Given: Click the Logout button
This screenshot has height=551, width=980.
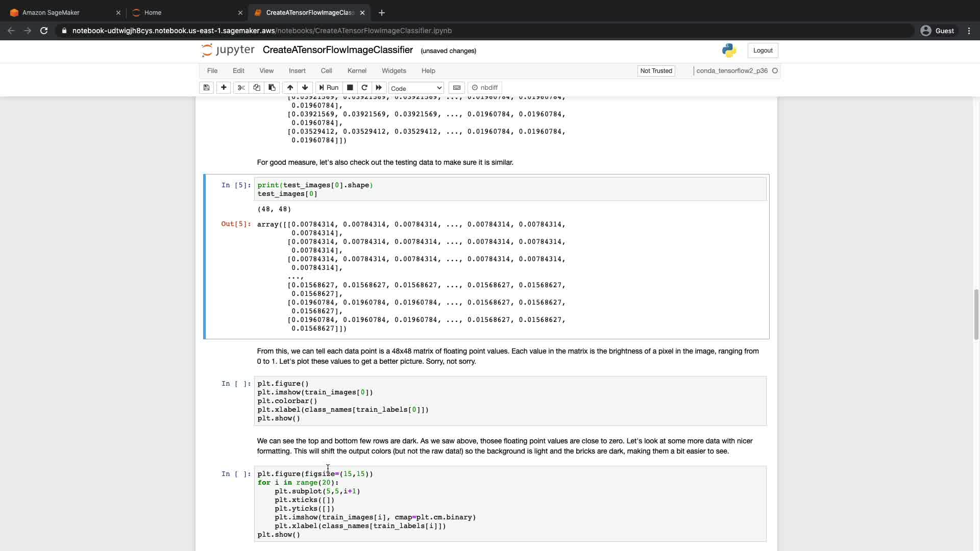Looking at the screenshot, I should (x=763, y=51).
